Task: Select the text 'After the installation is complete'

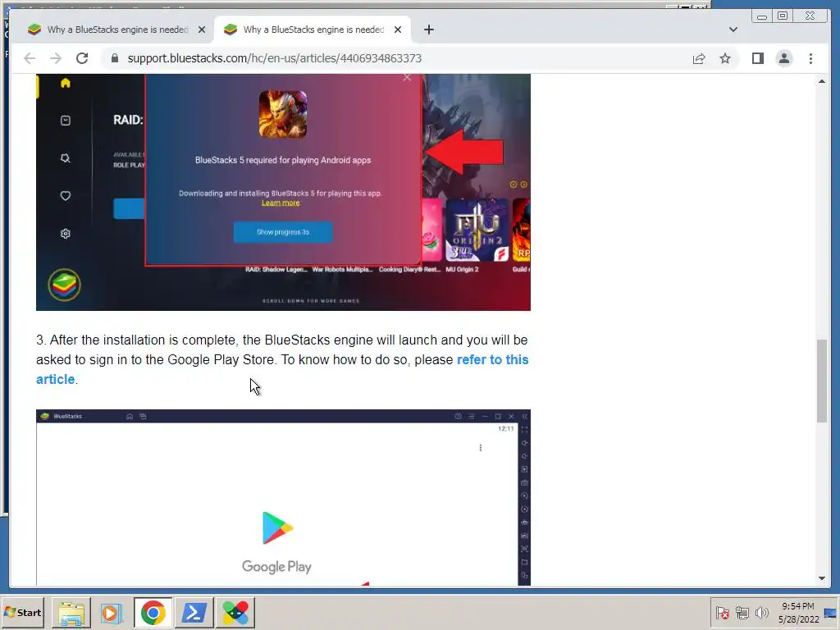Action: click(x=143, y=340)
